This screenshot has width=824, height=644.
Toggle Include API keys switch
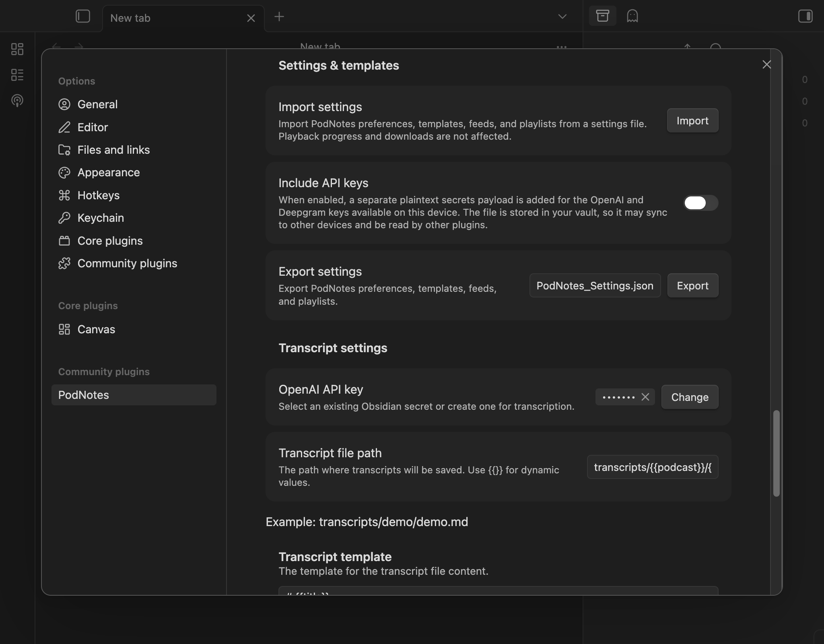point(701,203)
